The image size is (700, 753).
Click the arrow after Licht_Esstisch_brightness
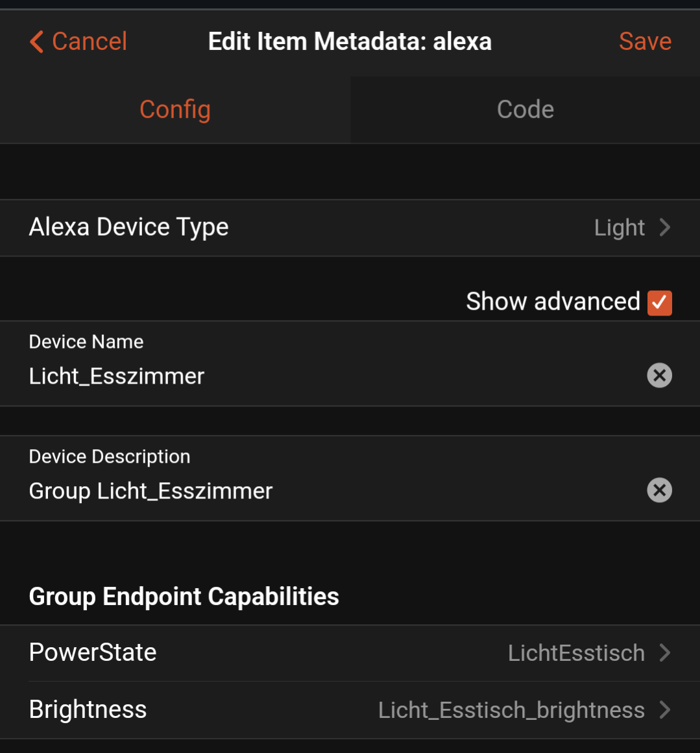(664, 710)
